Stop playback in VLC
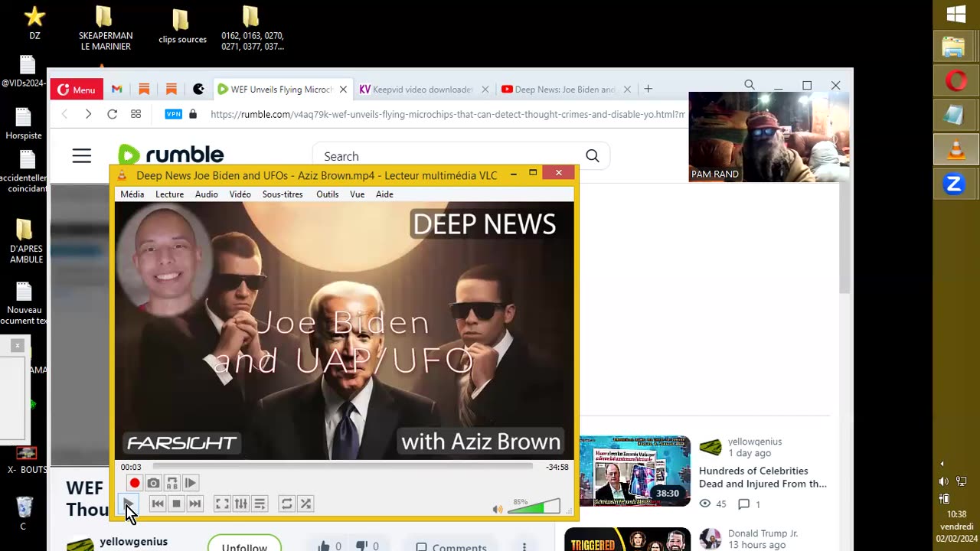 [176, 504]
